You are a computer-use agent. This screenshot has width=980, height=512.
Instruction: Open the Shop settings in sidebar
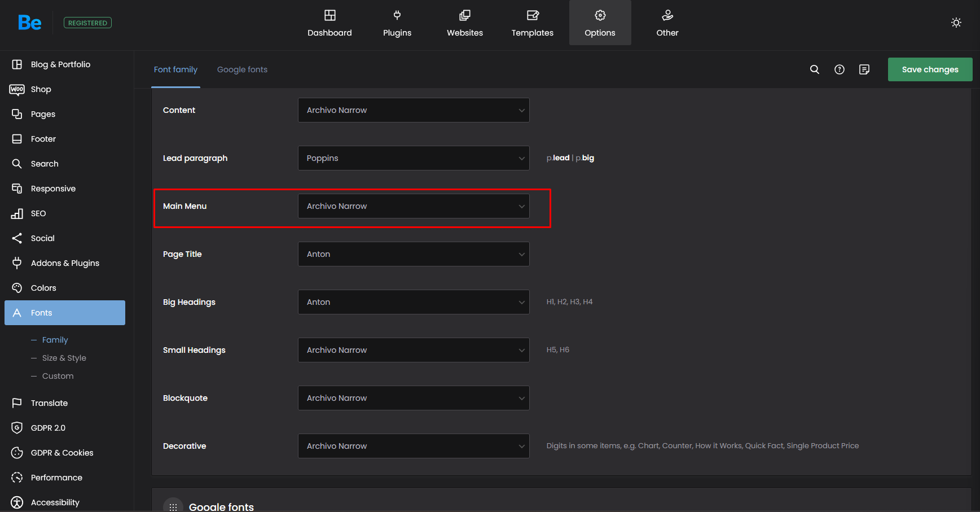click(41, 89)
